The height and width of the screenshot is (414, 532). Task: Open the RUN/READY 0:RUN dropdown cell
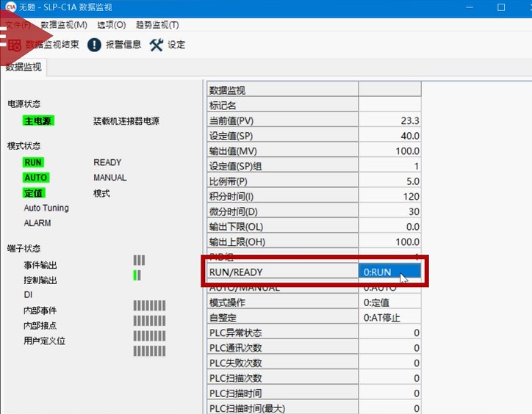coord(389,272)
